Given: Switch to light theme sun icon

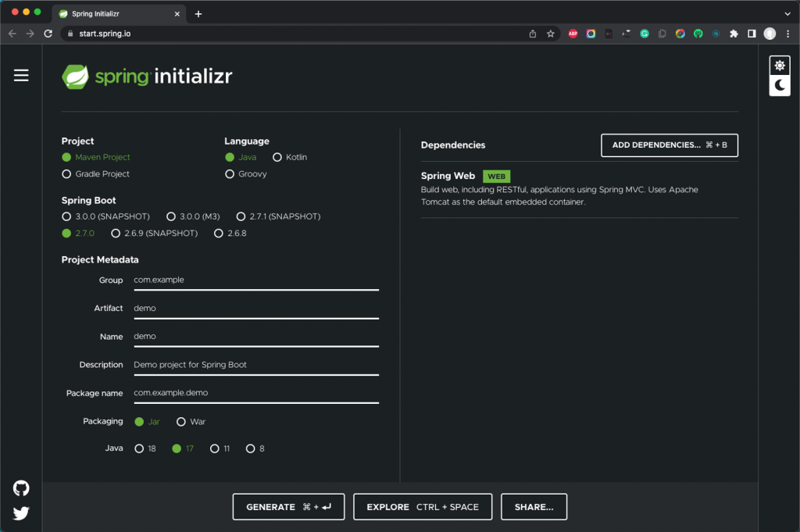Looking at the screenshot, I should [x=780, y=66].
